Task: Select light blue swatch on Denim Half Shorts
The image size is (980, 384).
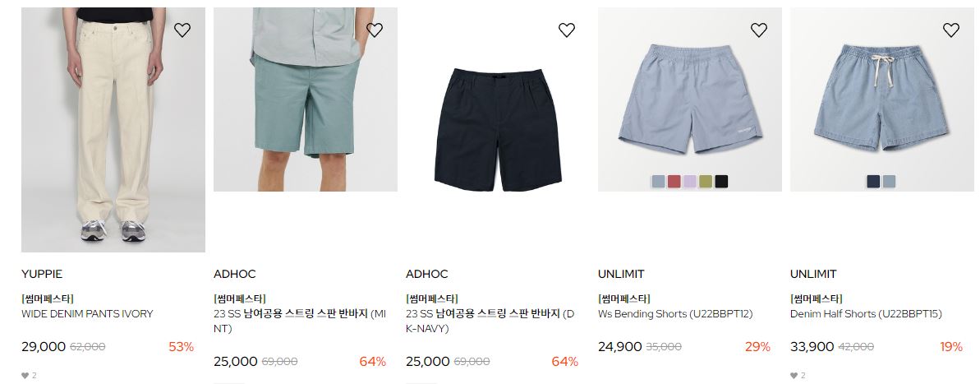Action: [x=889, y=182]
